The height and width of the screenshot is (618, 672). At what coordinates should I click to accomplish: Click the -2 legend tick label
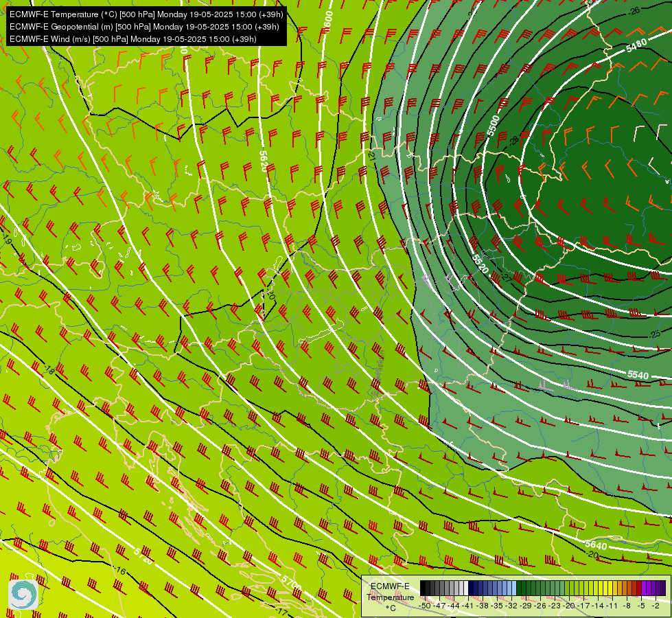[x=656, y=606]
